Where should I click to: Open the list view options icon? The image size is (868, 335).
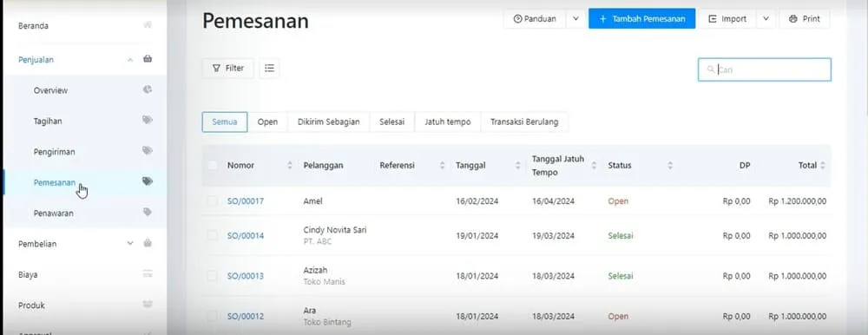[x=269, y=68]
